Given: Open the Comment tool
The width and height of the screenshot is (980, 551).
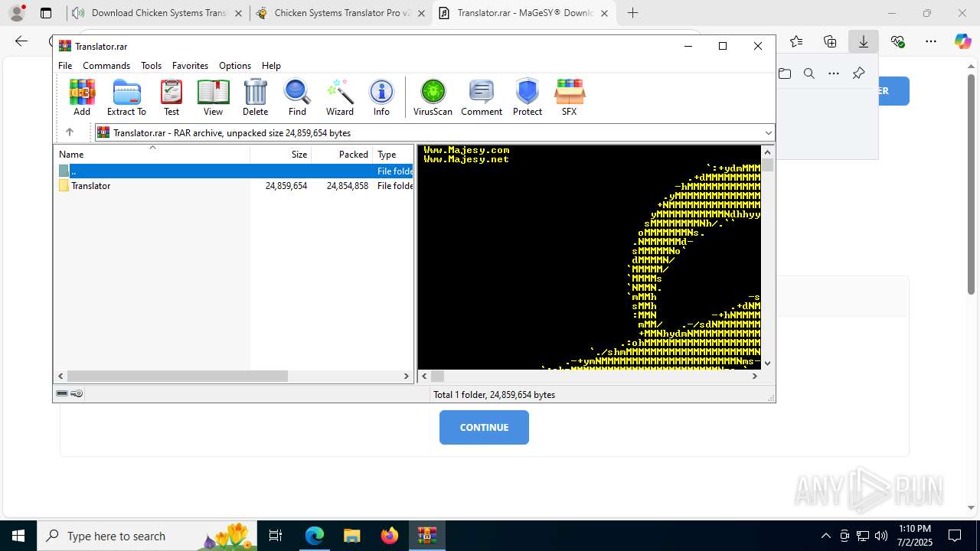Looking at the screenshot, I should pyautogui.click(x=482, y=97).
